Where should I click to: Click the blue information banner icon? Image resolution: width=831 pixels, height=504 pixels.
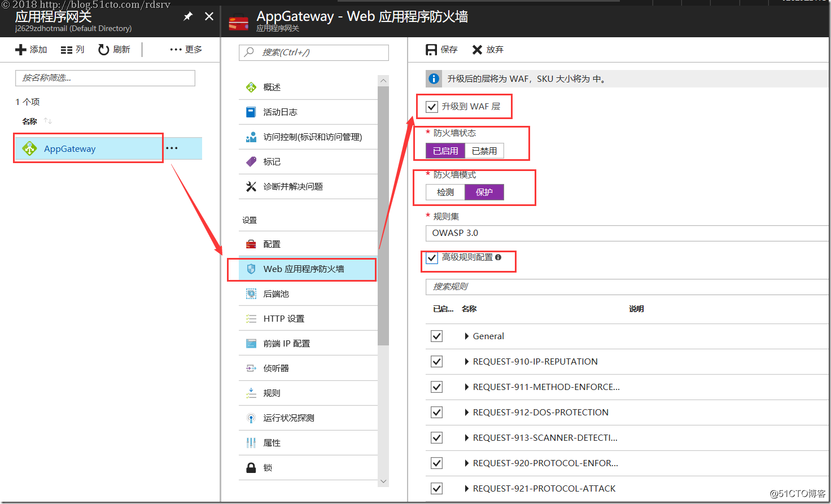[x=434, y=78]
